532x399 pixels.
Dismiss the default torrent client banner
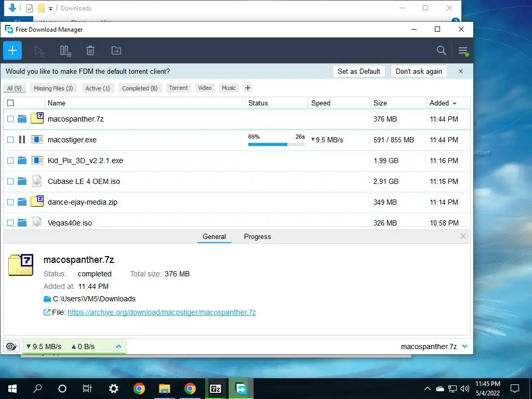click(460, 71)
